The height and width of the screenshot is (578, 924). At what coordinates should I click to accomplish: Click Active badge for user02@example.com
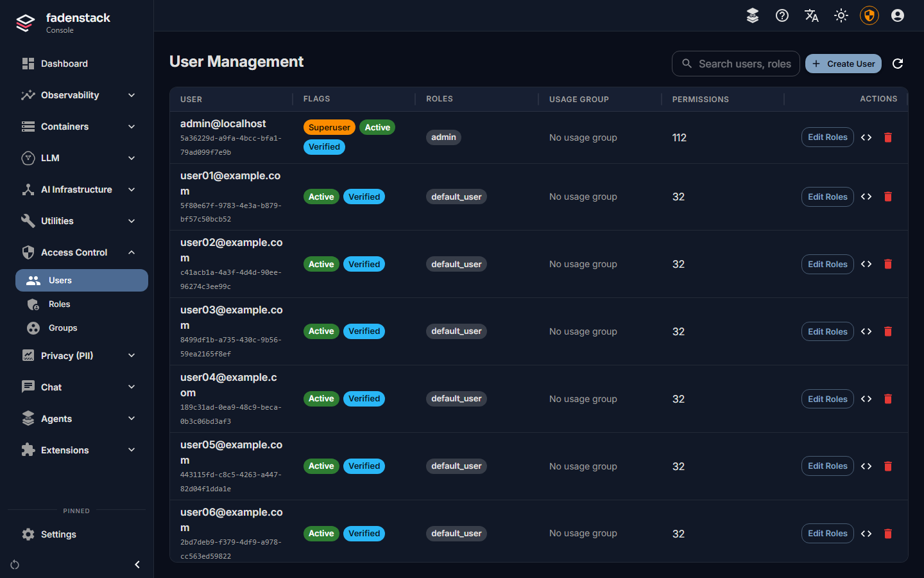[321, 264]
